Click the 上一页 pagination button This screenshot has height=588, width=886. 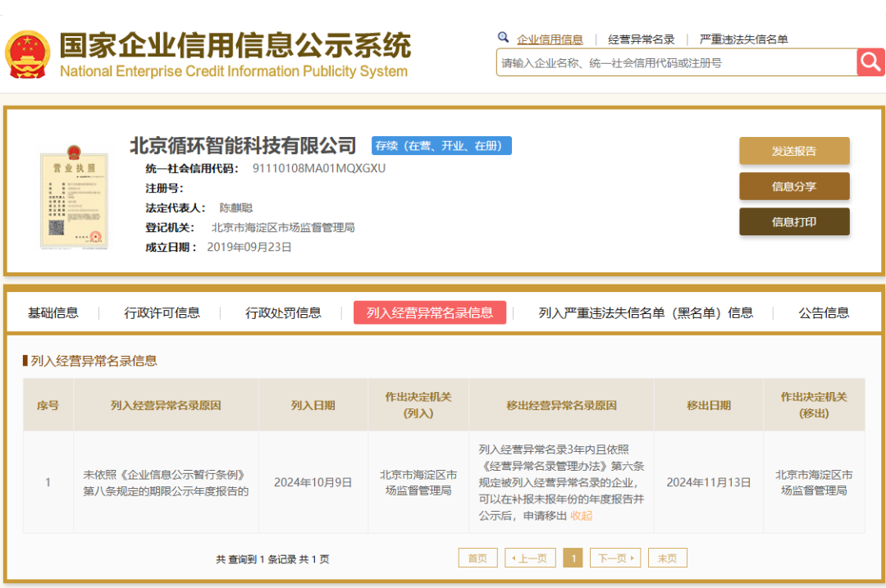530,558
